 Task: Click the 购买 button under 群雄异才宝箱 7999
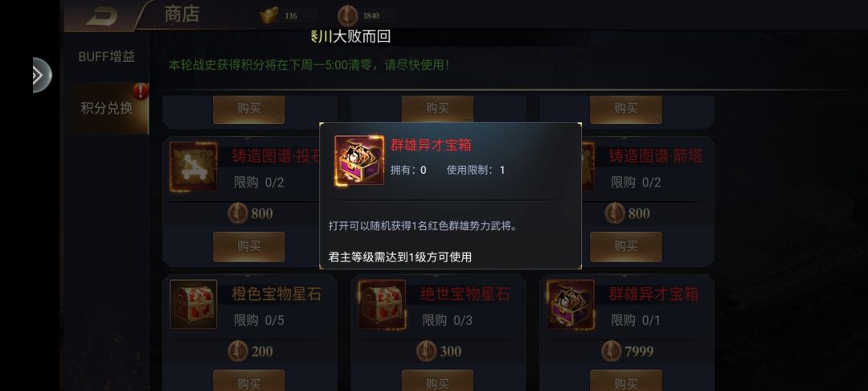tap(625, 381)
